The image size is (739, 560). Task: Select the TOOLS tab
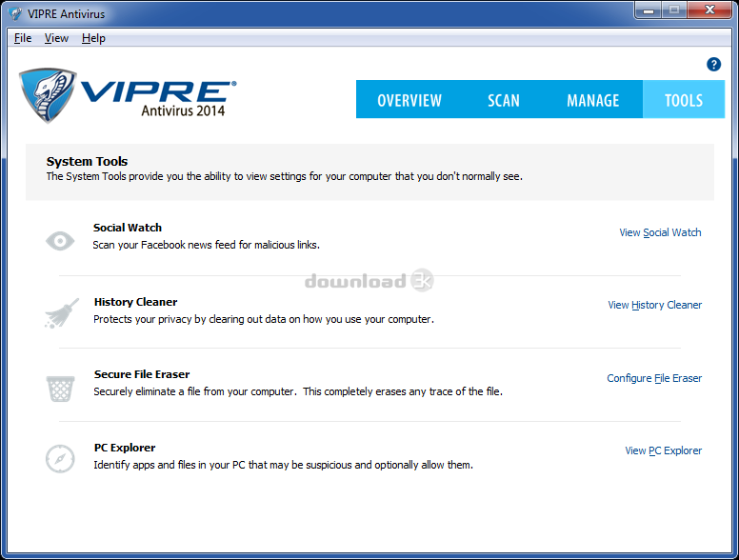[684, 100]
